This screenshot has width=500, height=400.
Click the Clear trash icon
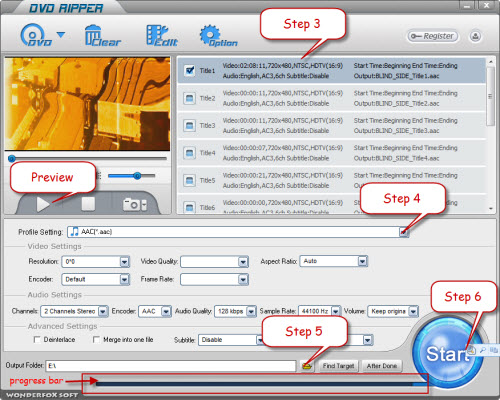click(102, 35)
